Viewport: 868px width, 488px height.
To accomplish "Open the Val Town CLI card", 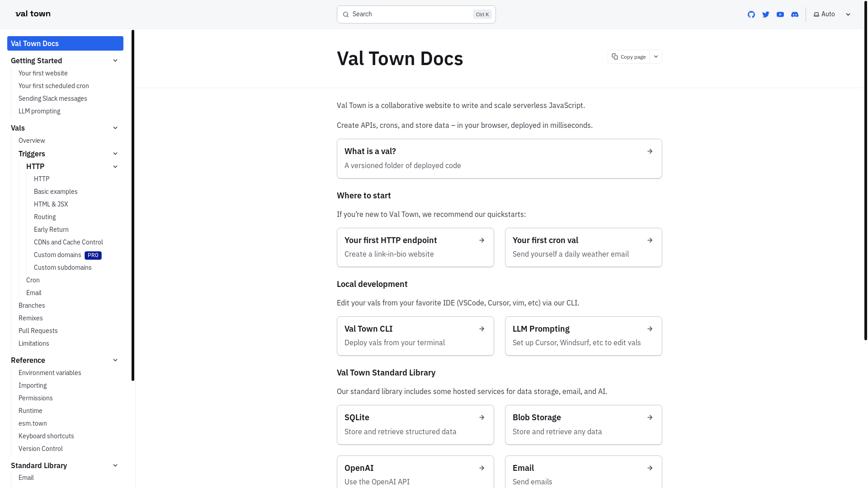I will point(415,336).
